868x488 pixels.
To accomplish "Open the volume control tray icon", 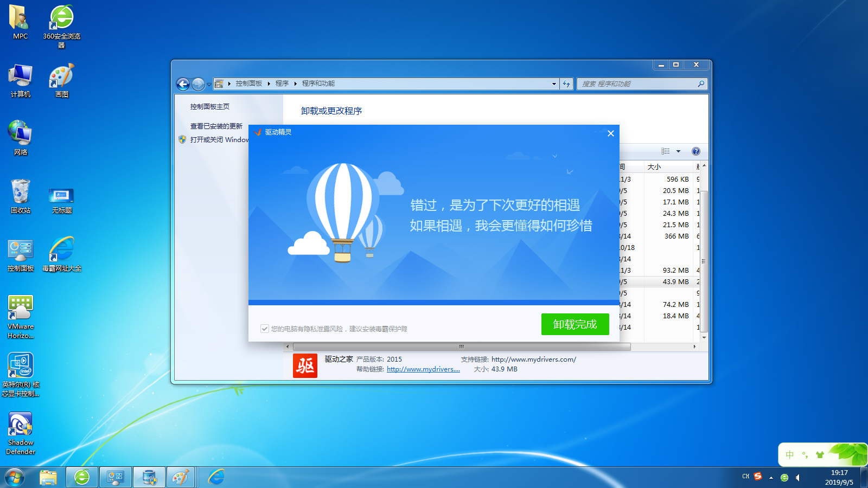I will pyautogui.click(x=798, y=478).
